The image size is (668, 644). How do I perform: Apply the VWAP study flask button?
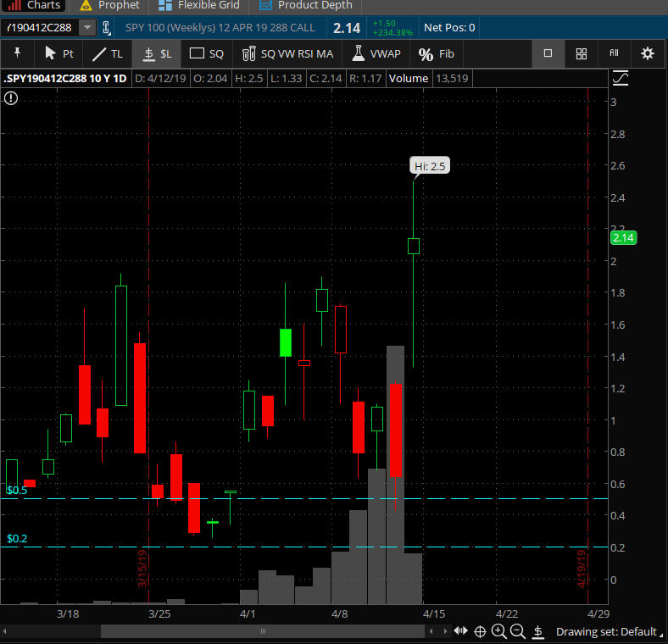click(376, 53)
